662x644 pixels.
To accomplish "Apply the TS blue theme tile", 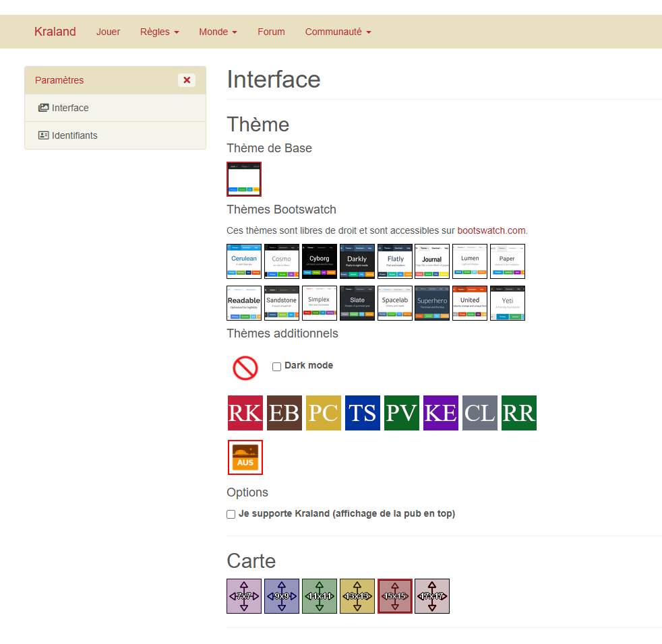I will pos(363,413).
